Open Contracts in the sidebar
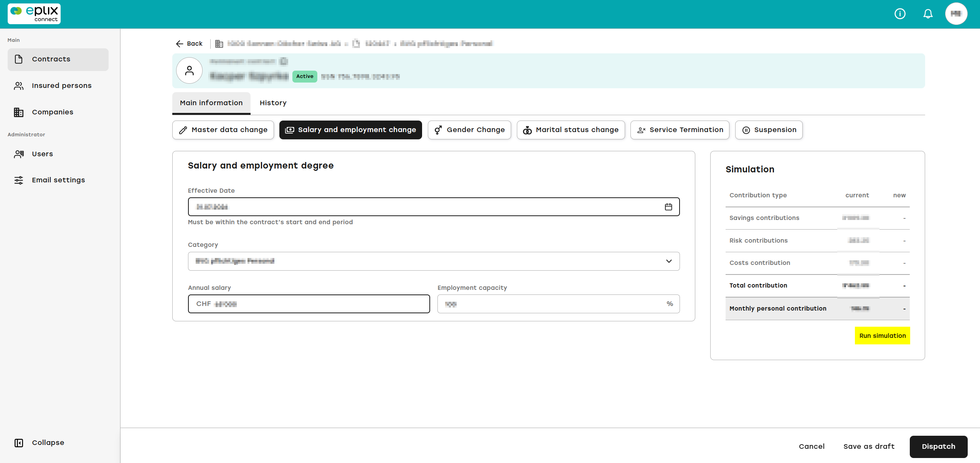Viewport: 980px width, 463px height. (58, 60)
